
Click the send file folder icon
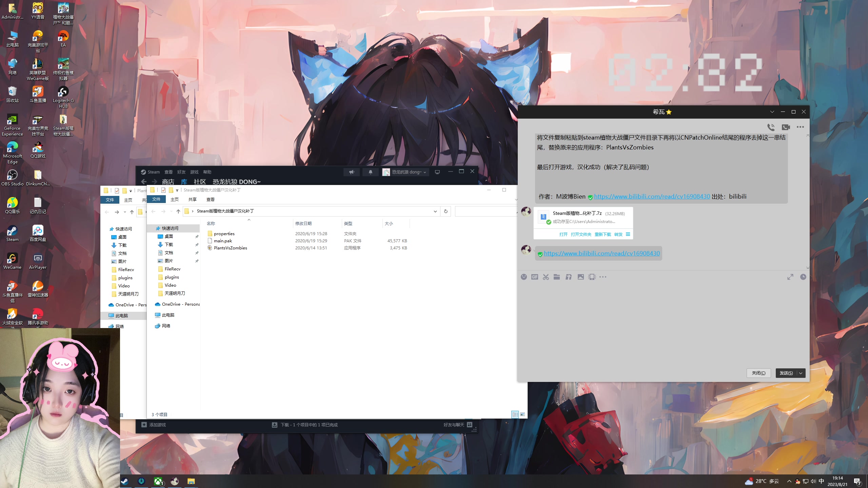[x=557, y=277]
